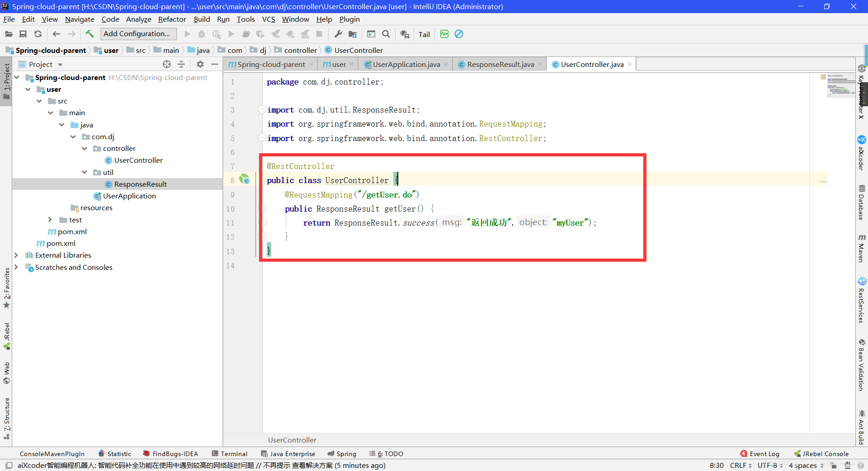Open the 4 spaces indent dropdown
The width and height of the screenshot is (868, 471).
pyautogui.click(x=806, y=465)
